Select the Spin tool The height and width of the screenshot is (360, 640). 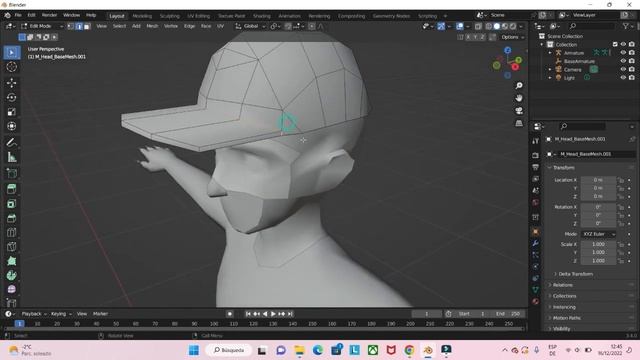tap(12, 275)
